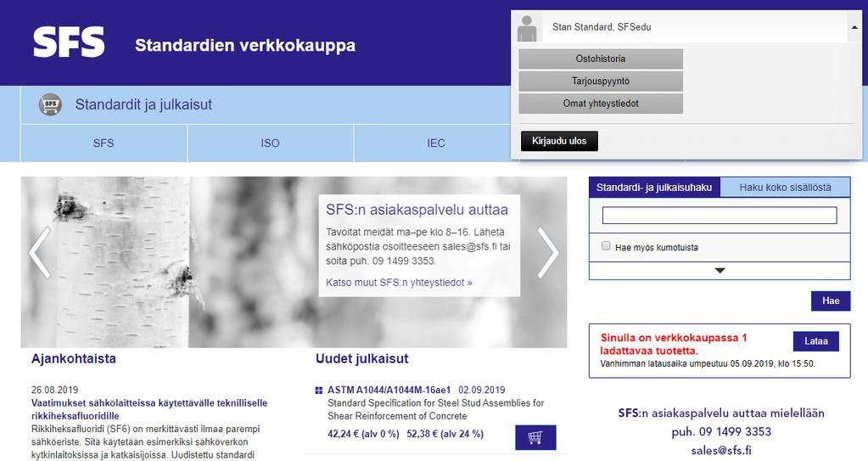Expand advanced search options arrow

tap(720, 270)
